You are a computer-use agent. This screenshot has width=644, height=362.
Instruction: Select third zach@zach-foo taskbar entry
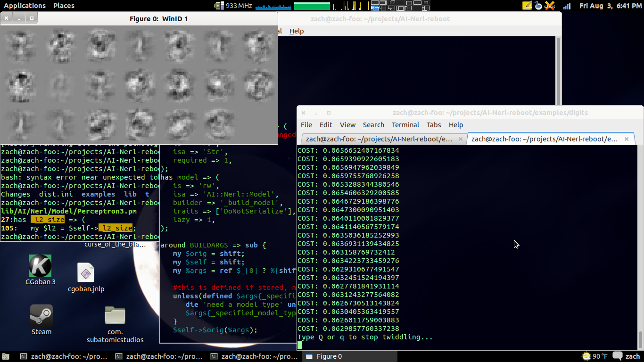tap(255, 356)
